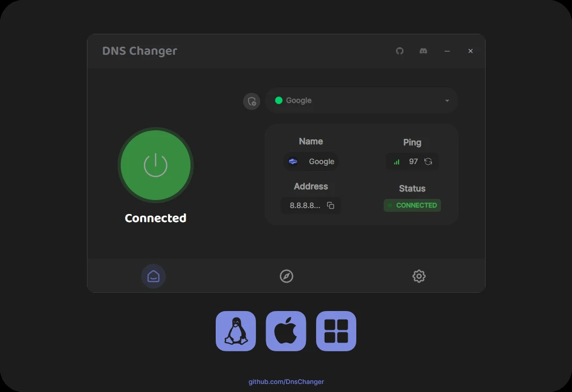Image resolution: width=572 pixels, height=392 pixels.
Task: Expand server list with the dropdown arrow
Action: 447,101
